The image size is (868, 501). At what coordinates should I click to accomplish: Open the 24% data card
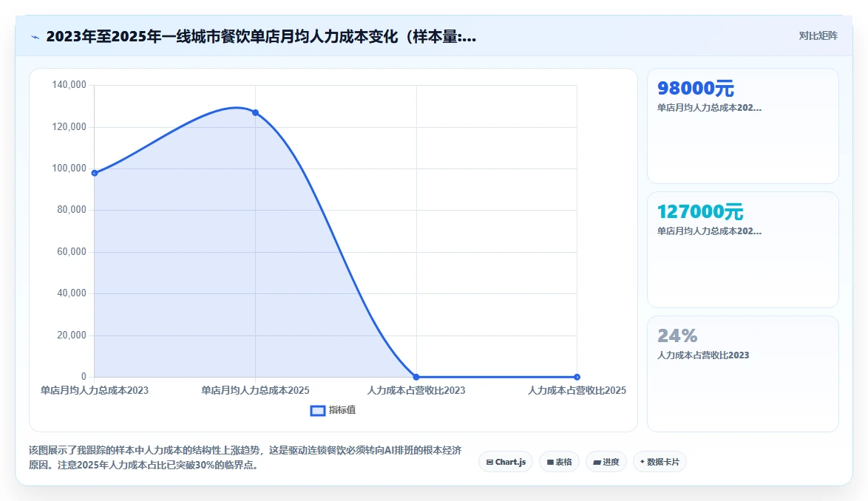[743, 374]
